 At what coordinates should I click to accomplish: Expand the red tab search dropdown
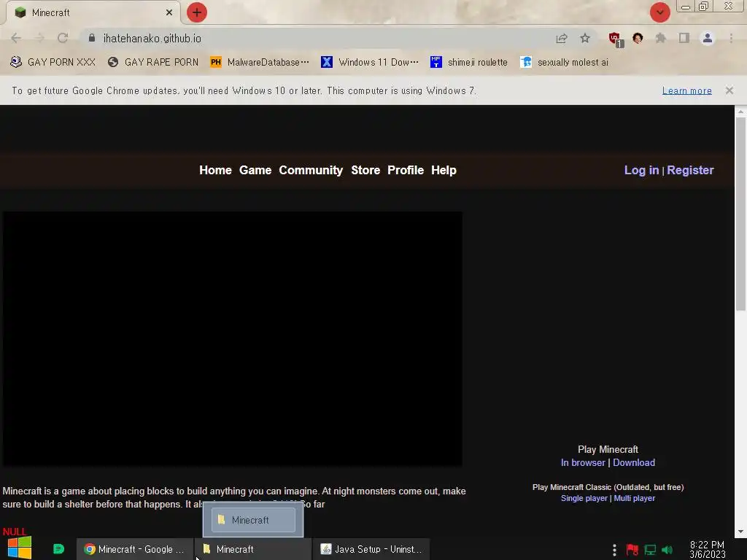(659, 12)
